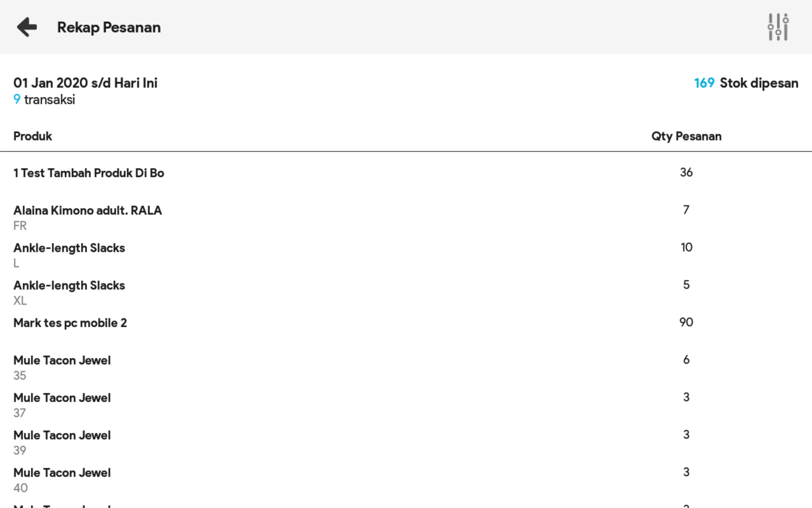Open 1 Test Tambah Produk Di Bo row
The image size is (812, 508).
tap(89, 173)
